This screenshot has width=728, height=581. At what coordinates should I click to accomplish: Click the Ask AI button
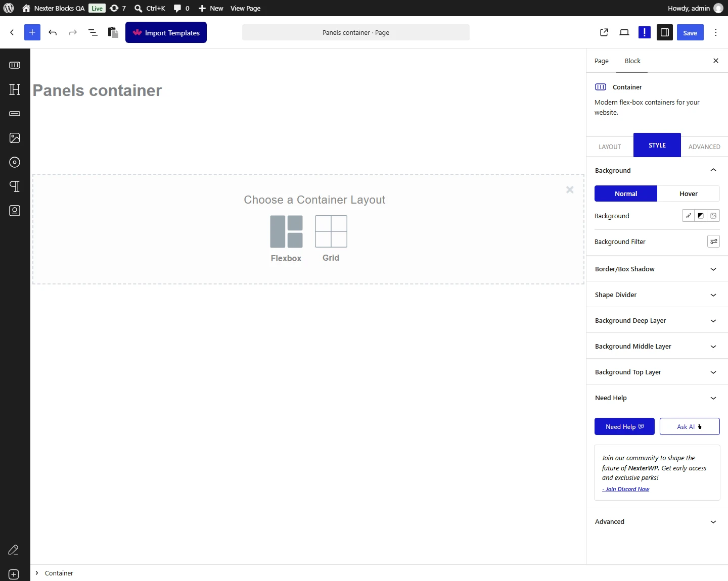pos(690,426)
